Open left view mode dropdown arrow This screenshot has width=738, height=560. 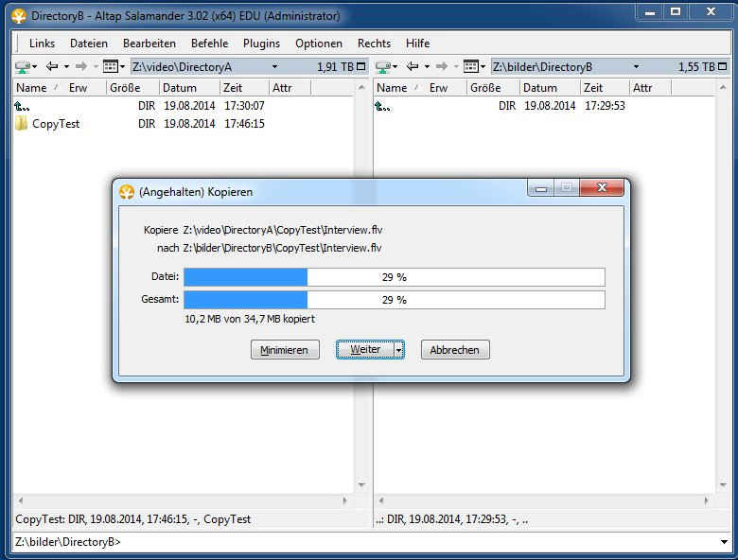tap(122, 67)
